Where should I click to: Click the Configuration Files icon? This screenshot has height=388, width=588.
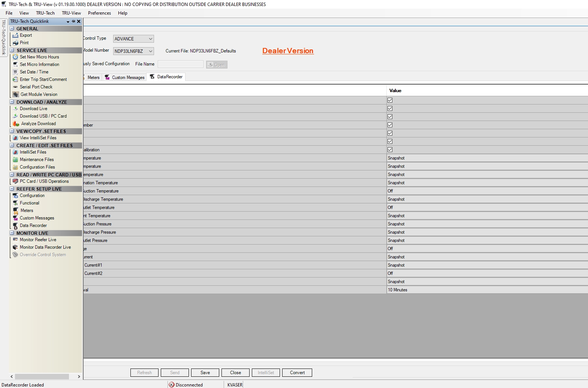tap(15, 167)
